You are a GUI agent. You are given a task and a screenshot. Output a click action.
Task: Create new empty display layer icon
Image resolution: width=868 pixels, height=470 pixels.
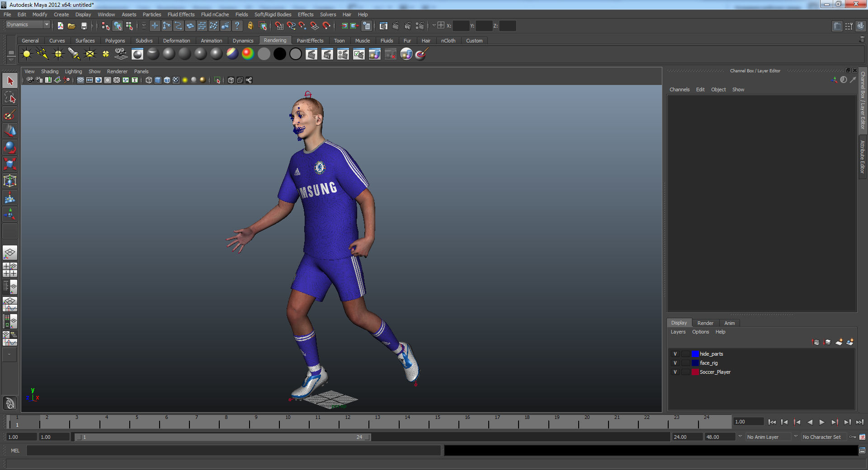[839, 342]
